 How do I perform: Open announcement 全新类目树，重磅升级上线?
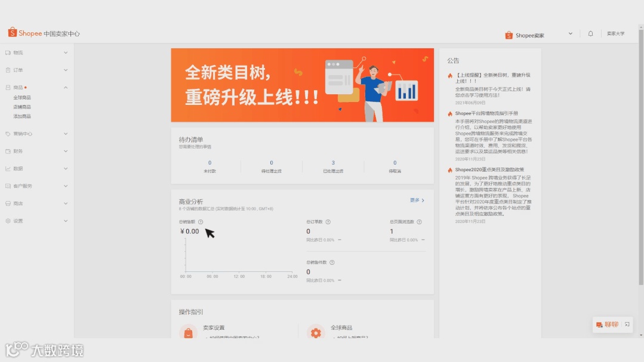pyautogui.click(x=493, y=78)
